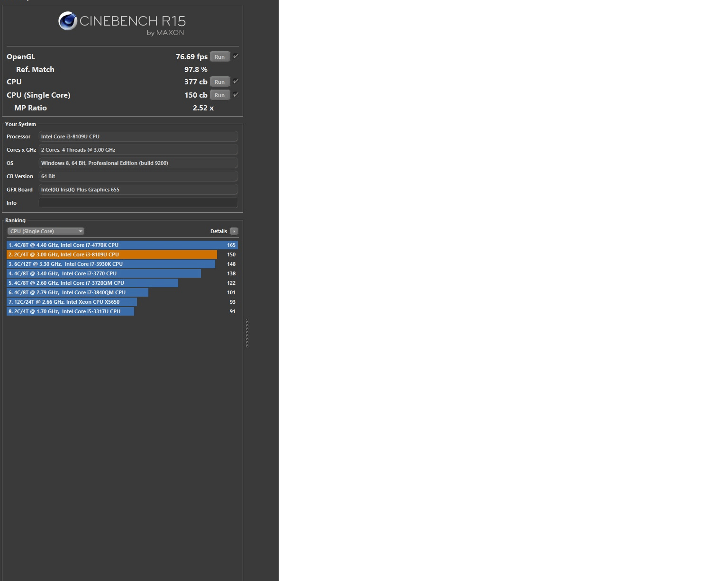The width and height of the screenshot is (728, 581).
Task: Click the OS field showing Windows 8
Action: pyautogui.click(x=138, y=163)
